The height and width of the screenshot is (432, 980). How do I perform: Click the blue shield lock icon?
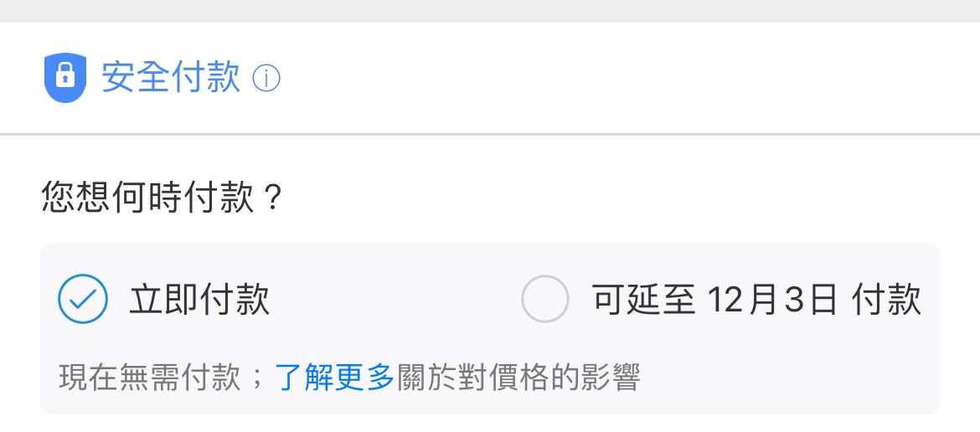(65, 77)
